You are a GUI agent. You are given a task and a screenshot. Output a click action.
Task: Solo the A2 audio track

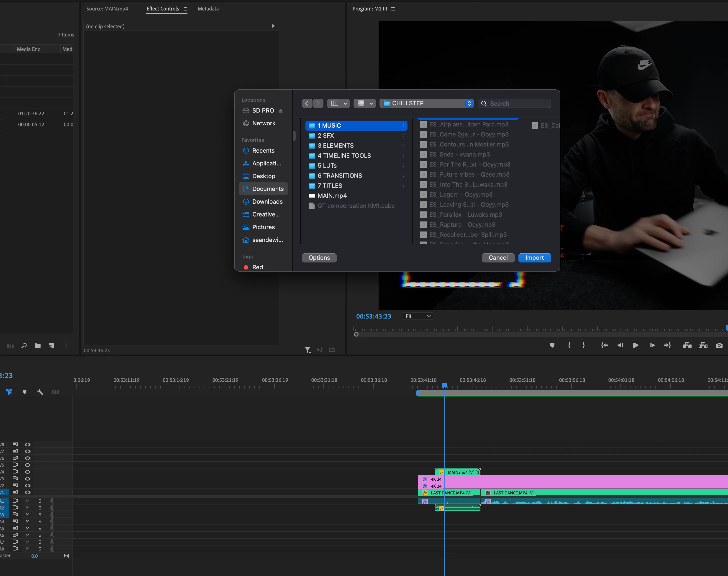(x=40, y=508)
